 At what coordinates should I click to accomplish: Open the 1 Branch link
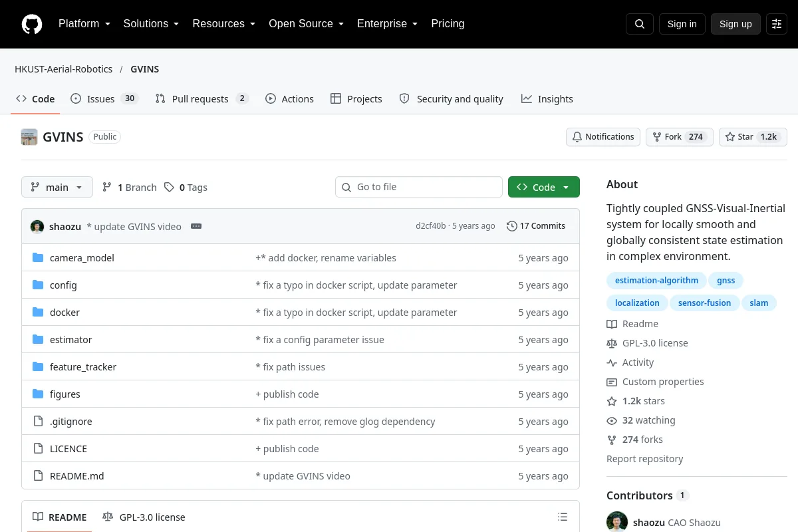pos(130,188)
